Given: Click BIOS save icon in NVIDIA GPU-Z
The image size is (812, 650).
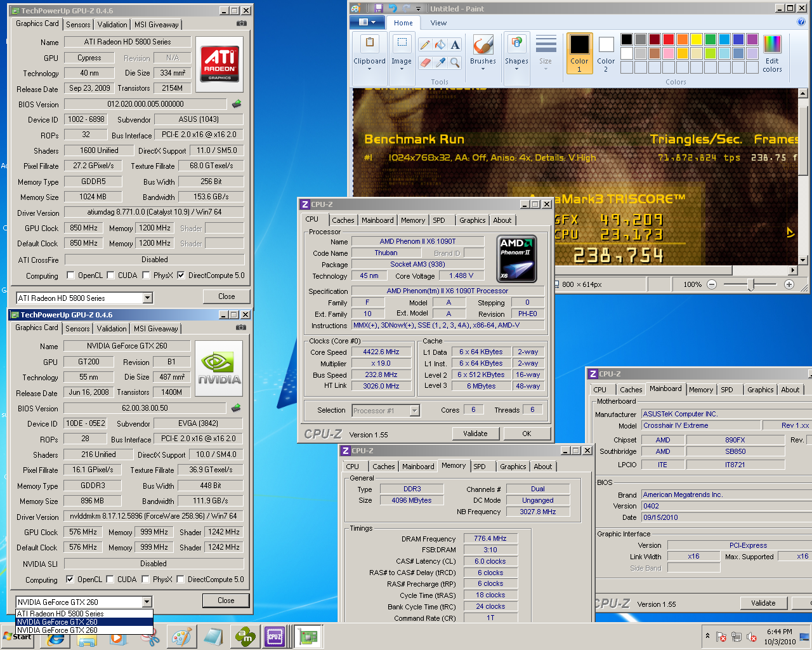Looking at the screenshot, I should coord(237,408).
